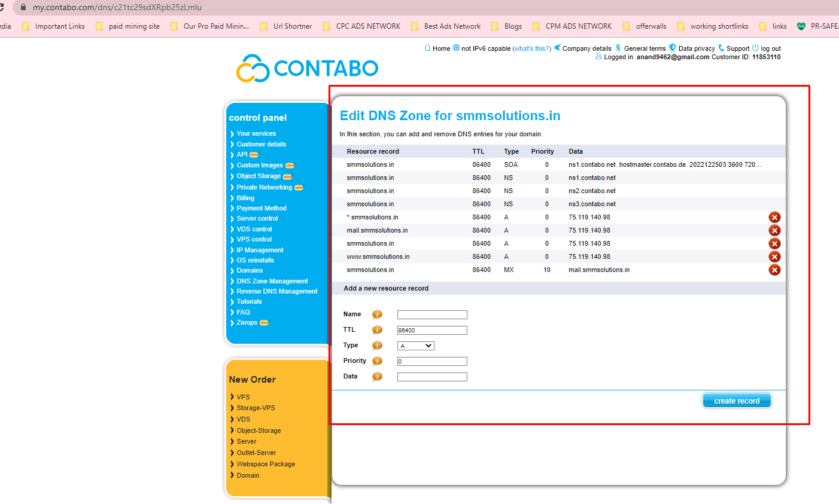Open Server control menu item
The height and width of the screenshot is (504, 839).
[257, 218]
